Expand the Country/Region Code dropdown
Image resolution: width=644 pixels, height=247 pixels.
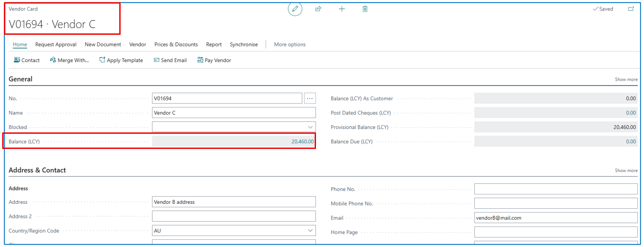pyautogui.click(x=310, y=231)
